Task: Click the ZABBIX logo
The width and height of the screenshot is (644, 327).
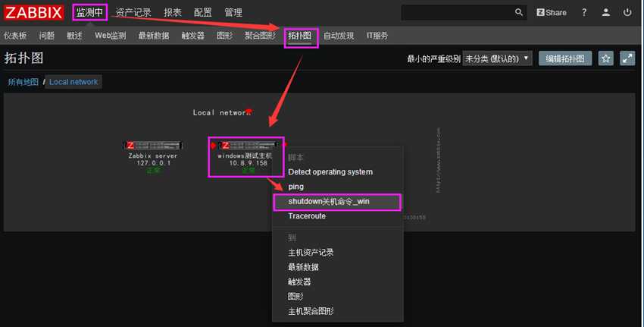Action: pyautogui.click(x=33, y=12)
